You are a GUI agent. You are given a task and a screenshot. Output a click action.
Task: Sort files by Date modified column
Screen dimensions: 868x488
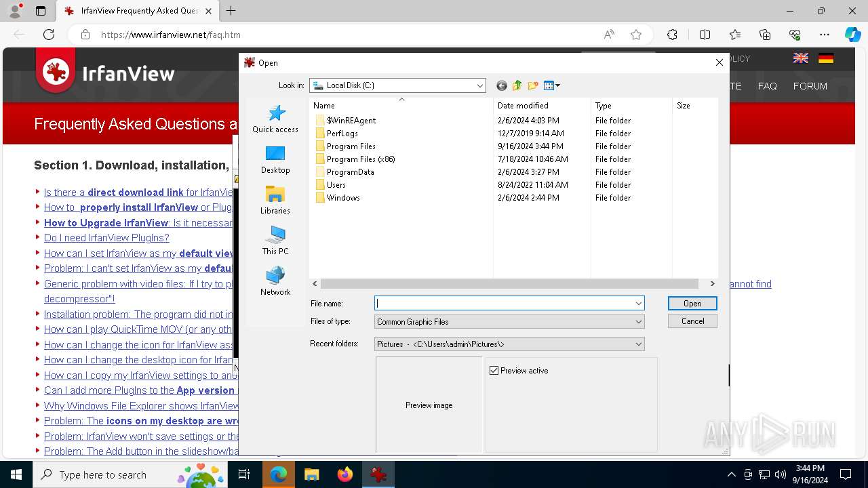pos(542,106)
